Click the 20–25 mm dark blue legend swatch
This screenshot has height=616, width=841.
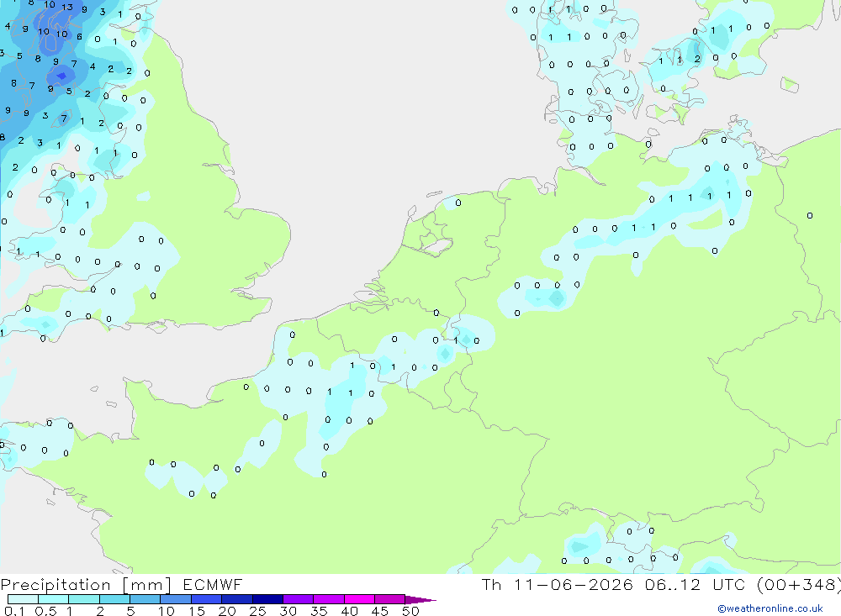[x=237, y=599]
